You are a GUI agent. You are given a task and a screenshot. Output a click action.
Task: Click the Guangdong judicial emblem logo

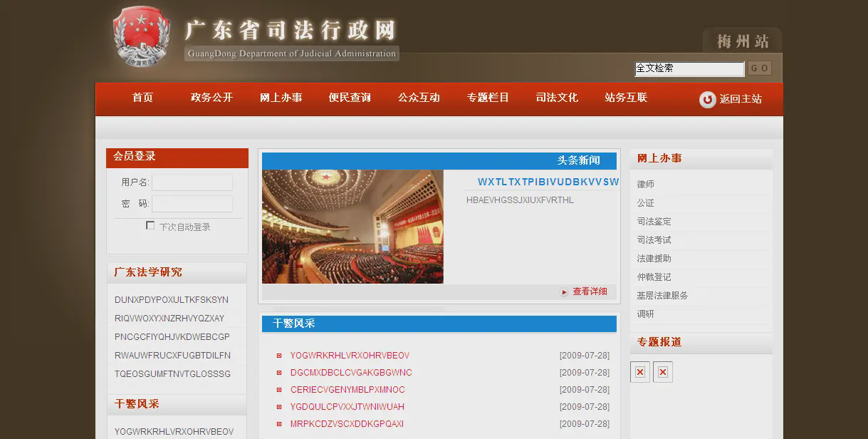141,37
